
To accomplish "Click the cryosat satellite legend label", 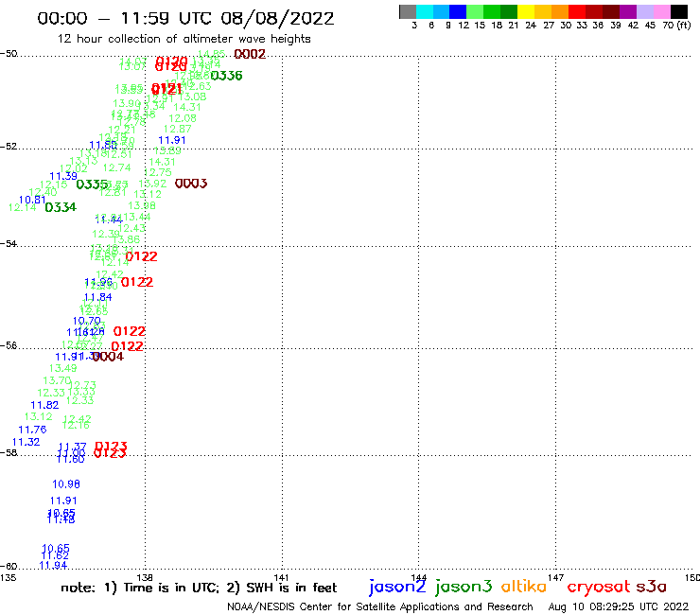I will coord(599,588).
